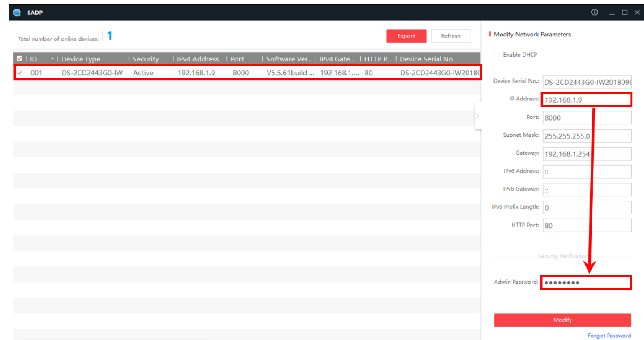644x340 pixels.
Task: Click the red Modify button
Action: click(562, 320)
